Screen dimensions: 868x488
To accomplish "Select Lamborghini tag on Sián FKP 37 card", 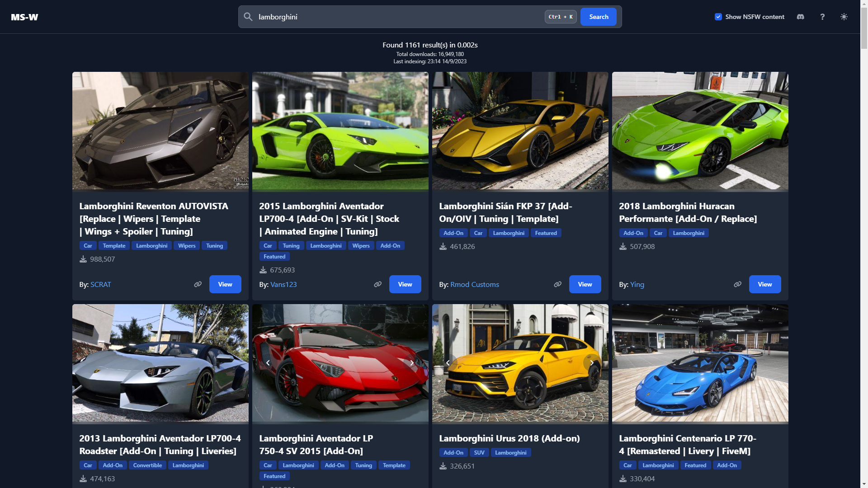I will click(x=509, y=233).
